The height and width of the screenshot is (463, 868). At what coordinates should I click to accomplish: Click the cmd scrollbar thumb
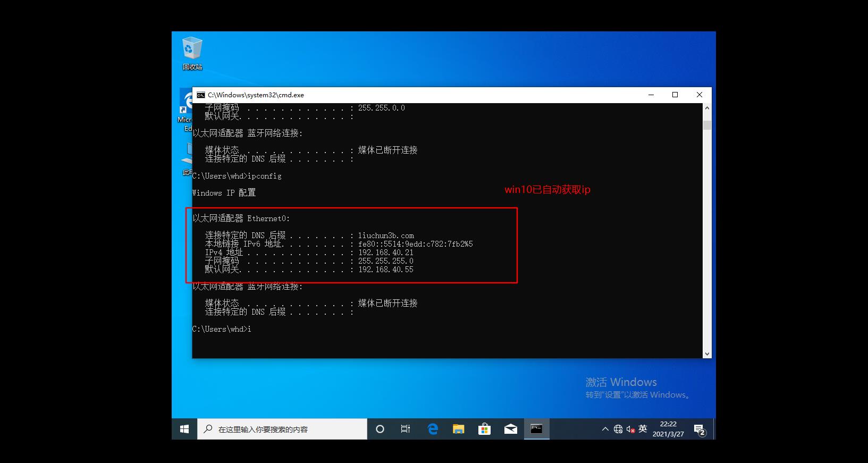pos(707,125)
